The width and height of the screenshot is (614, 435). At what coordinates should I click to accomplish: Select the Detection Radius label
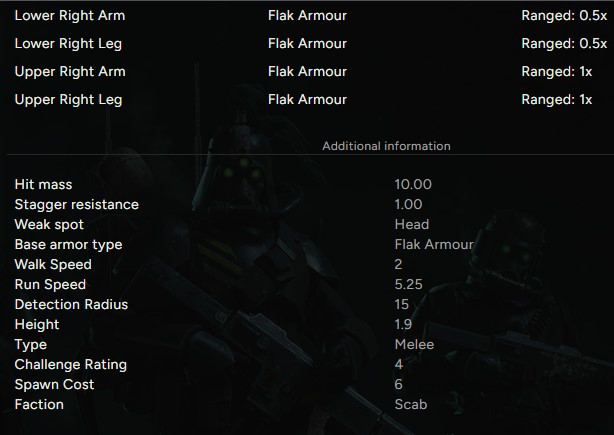(x=71, y=305)
